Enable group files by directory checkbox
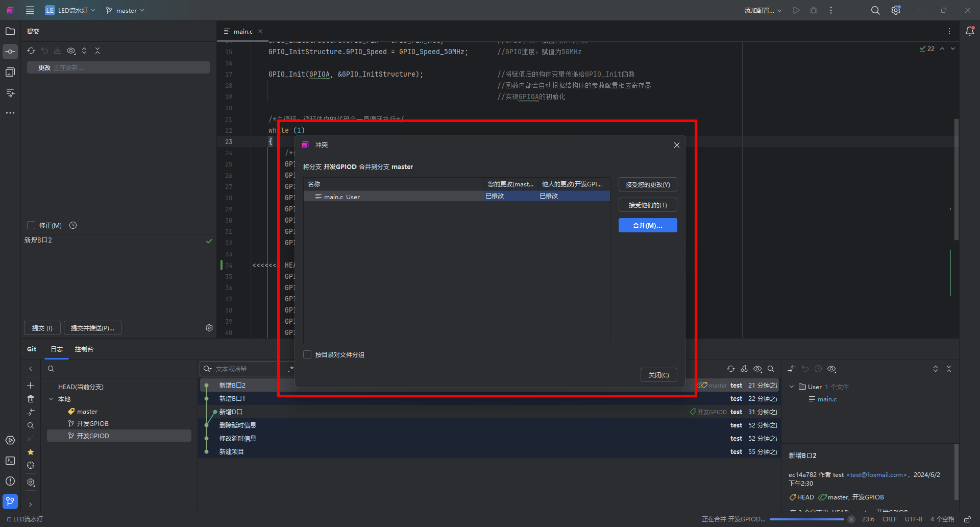The height and width of the screenshot is (527, 980). [307, 354]
